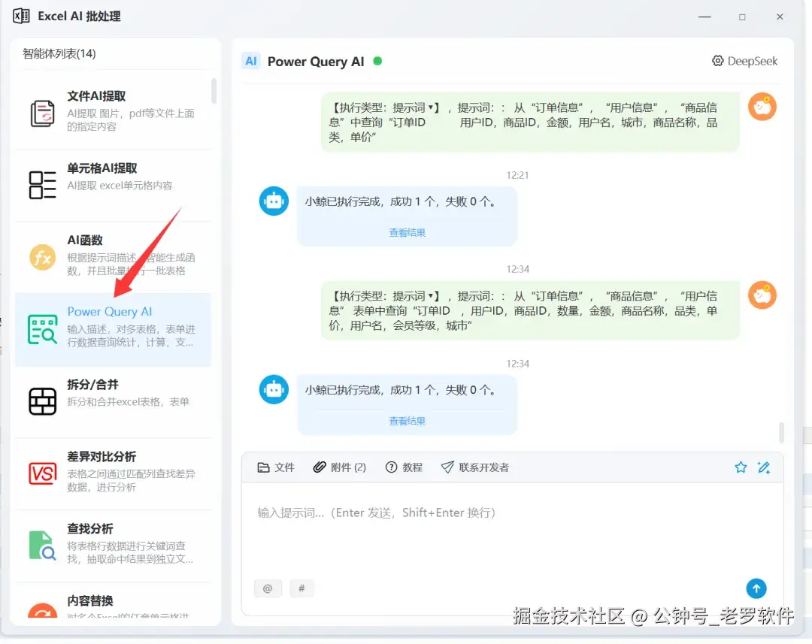Click the agent list scrollbar
This screenshot has width=812, height=644.
tap(214, 91)
